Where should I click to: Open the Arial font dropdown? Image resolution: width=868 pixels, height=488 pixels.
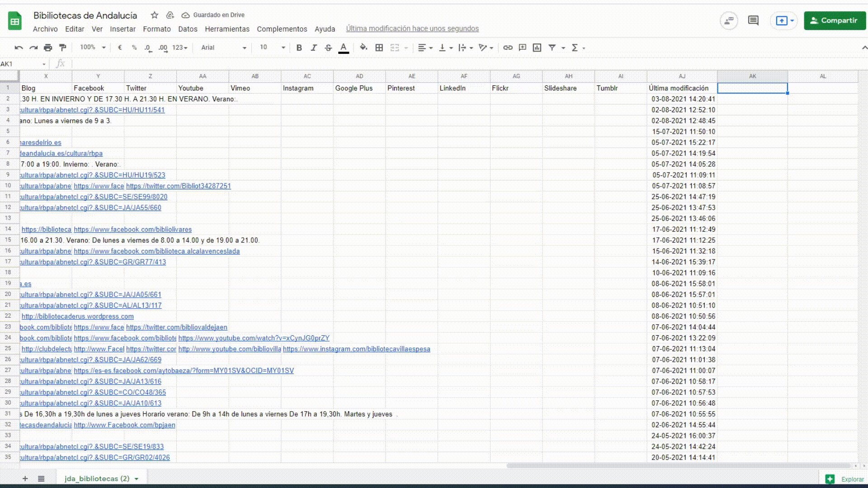pos(224,47)
